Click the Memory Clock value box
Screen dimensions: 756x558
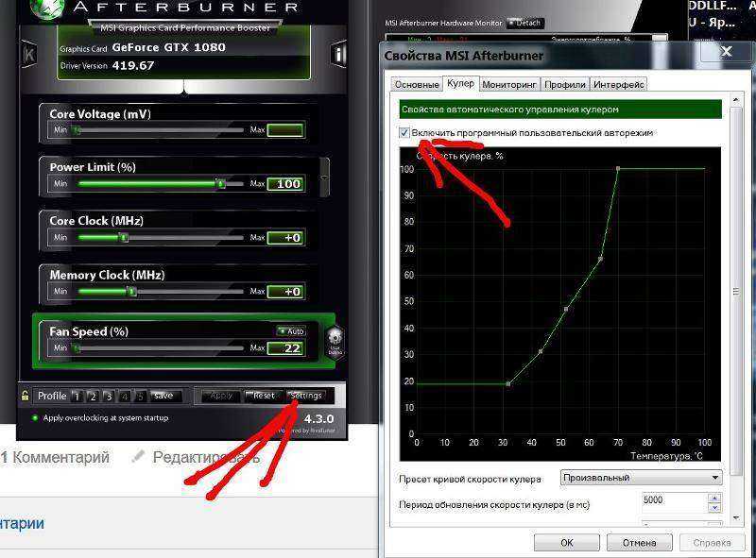pos(286,292)
